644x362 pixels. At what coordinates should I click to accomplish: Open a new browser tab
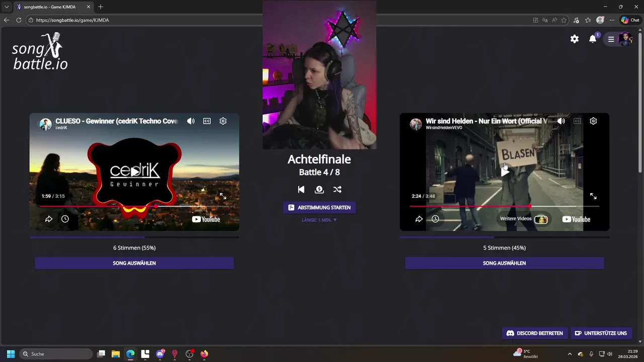[101, 7]
